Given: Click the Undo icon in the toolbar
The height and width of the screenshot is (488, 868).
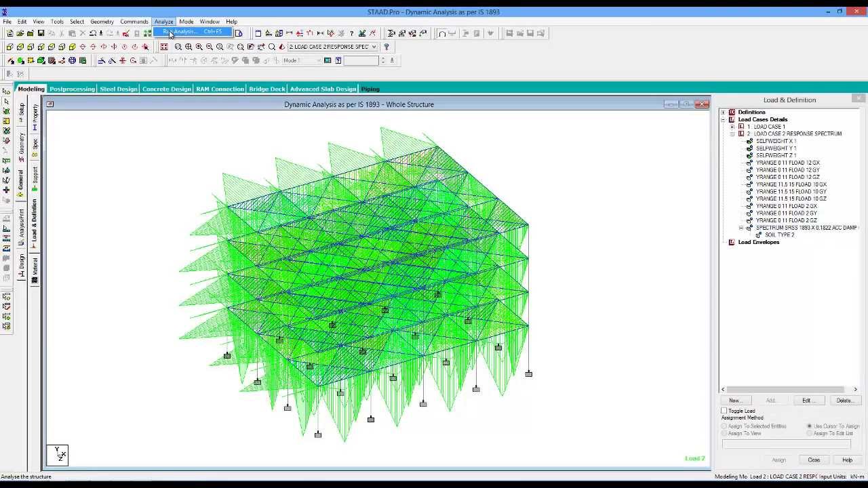Looking at the screenshot, I should coord(93,33).
